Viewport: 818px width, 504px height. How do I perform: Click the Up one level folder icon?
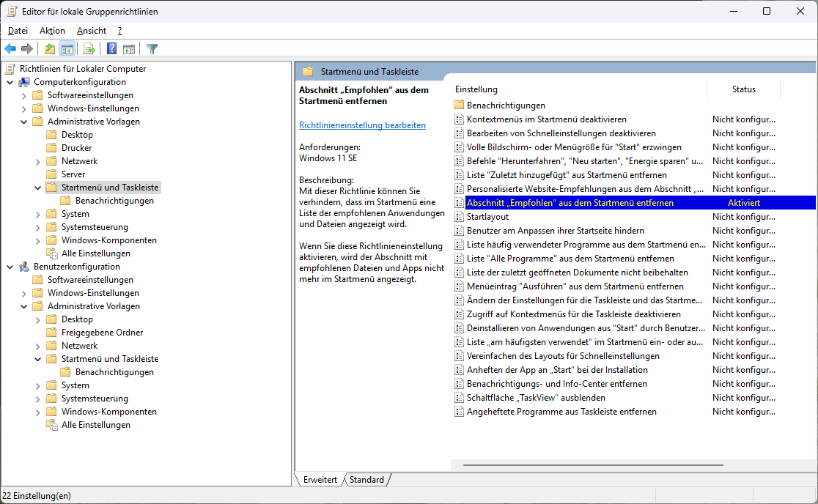click(x=50, y=49)
